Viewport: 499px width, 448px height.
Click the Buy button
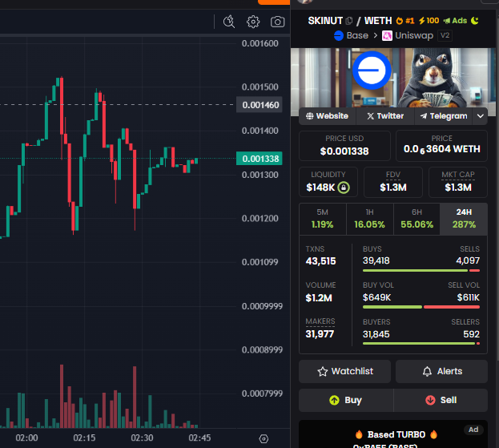pos(346,400)
